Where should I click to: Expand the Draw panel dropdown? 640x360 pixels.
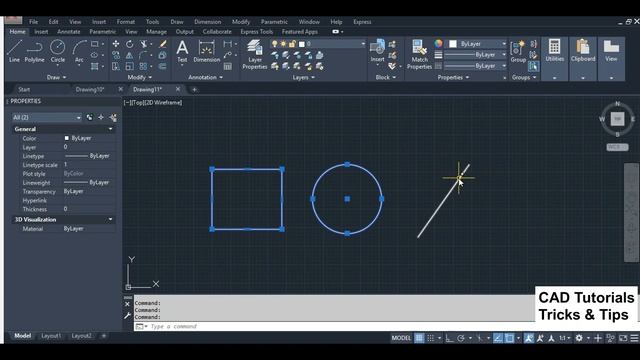pos(56,77)
